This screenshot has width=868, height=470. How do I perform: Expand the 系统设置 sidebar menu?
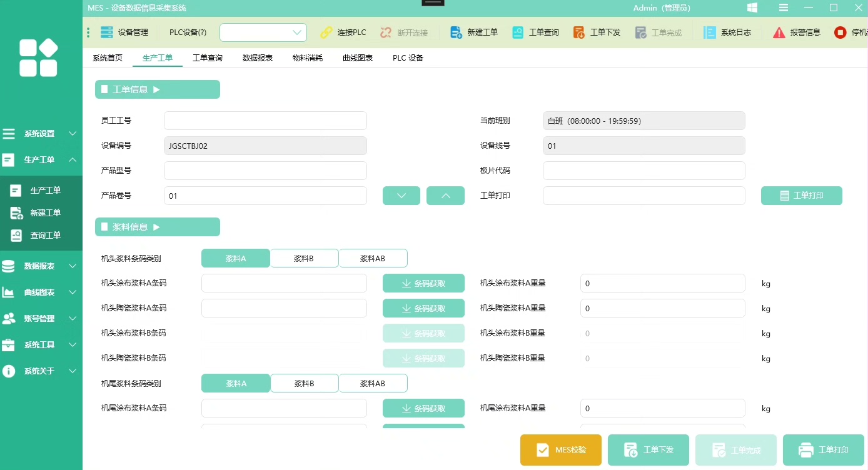[x=40, y=134]
